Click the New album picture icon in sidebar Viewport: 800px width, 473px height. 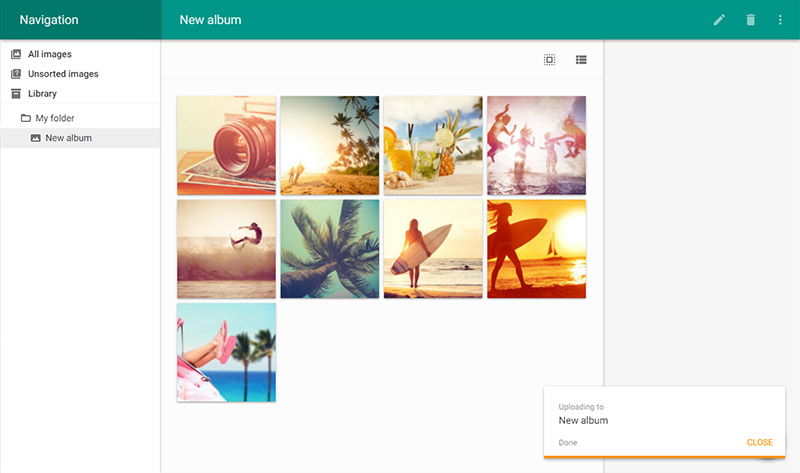(35, 138)
